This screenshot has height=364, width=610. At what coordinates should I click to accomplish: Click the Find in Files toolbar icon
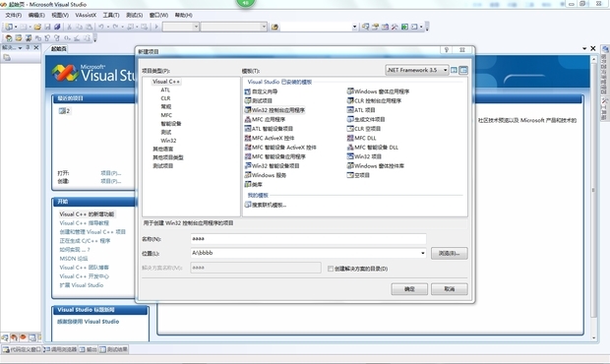pyautogui.click(x=274, y=27)
